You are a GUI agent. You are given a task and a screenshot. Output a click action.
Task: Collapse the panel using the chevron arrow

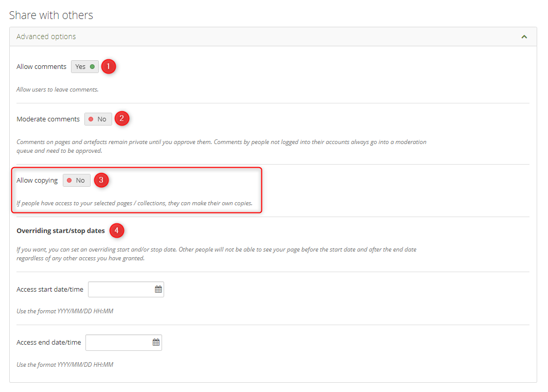point(524,37)
